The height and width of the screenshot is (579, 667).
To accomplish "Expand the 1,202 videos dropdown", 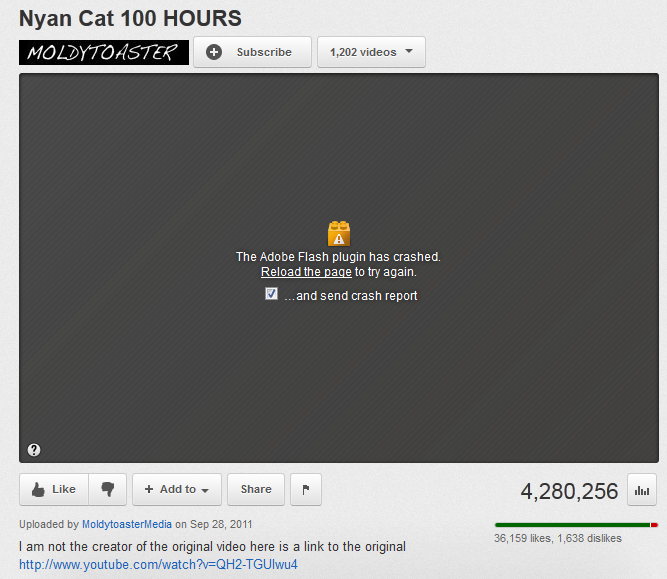I will pos(371,52).
